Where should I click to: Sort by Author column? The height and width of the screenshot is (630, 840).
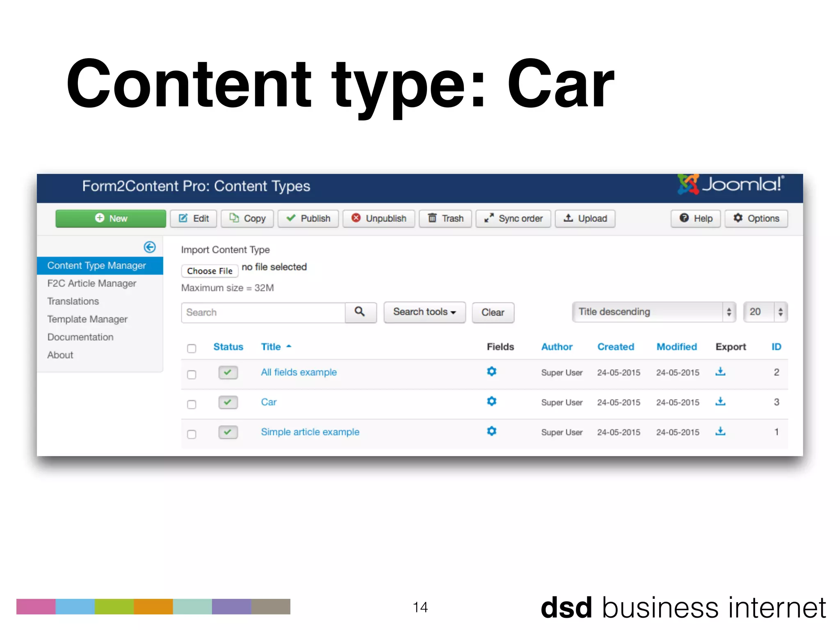click(557, 347)
